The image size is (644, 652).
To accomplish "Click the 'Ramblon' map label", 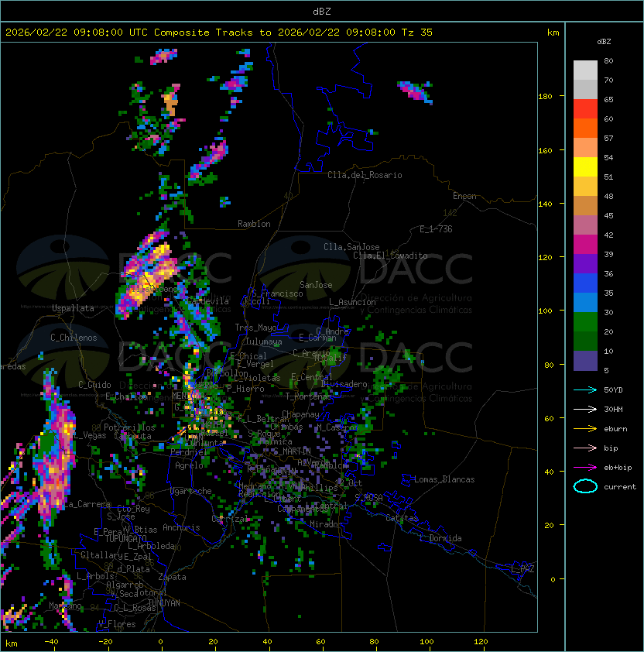I will (254, 224).
